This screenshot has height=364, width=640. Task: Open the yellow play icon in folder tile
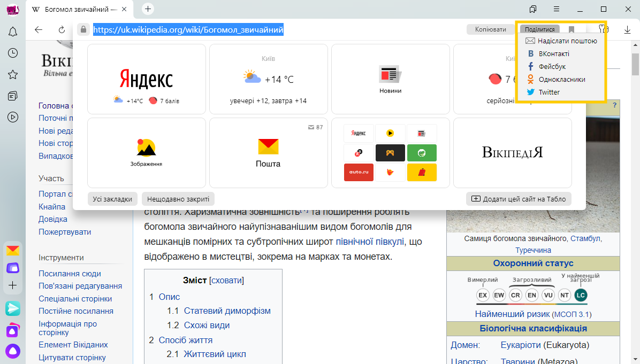[x=390, y=133]
